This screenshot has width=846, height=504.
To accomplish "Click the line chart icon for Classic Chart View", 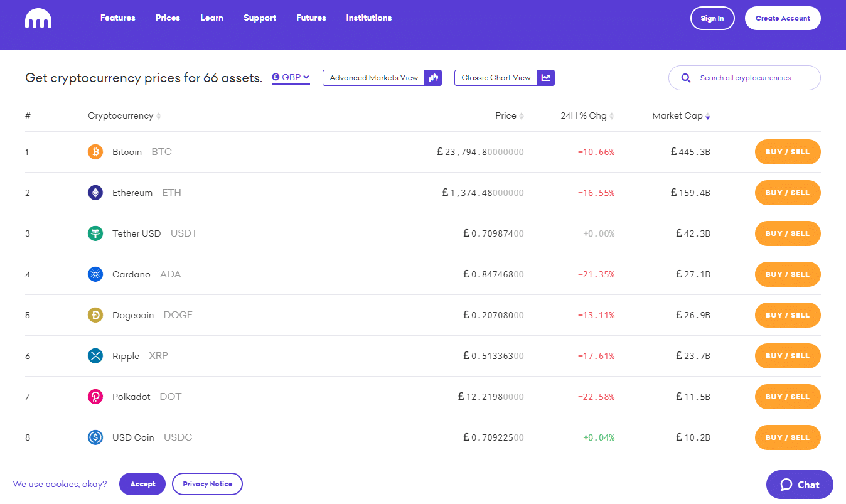I will click(546, 78).
